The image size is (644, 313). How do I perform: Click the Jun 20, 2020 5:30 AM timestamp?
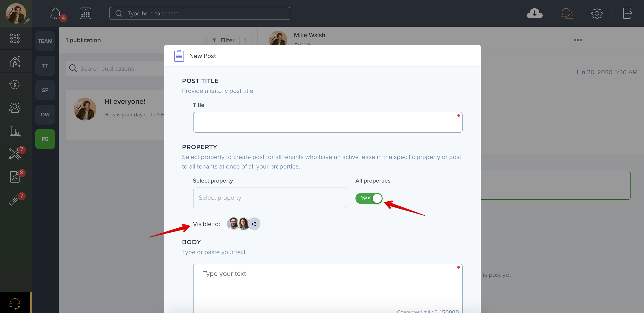click(606, 72)
